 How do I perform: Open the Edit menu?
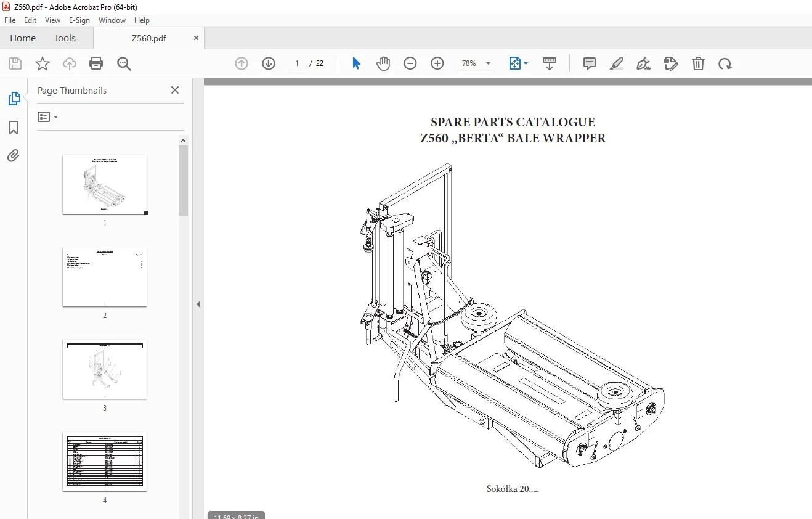[30, 20]
